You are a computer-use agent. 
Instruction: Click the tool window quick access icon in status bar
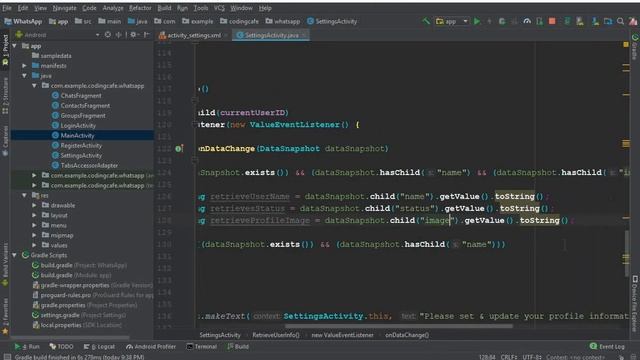coord(7,357)
